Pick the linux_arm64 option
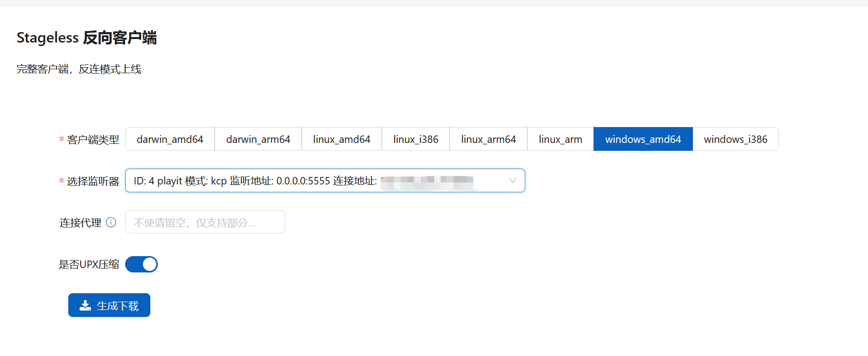 pos(488,139)
